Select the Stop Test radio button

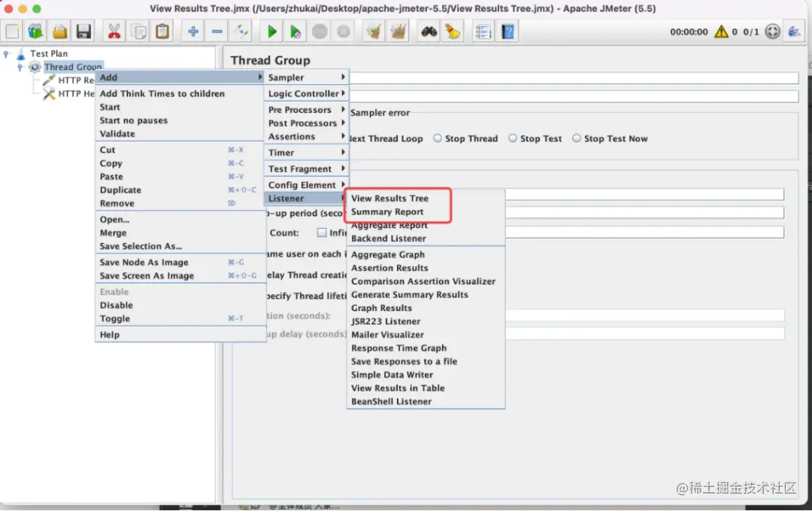tap(513, 138)
